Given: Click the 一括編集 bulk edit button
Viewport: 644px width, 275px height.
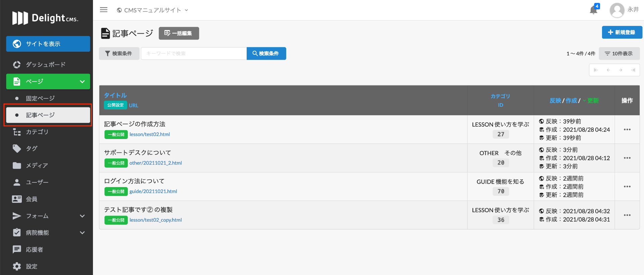Looking at the screenshot, I should click(179, 33).
